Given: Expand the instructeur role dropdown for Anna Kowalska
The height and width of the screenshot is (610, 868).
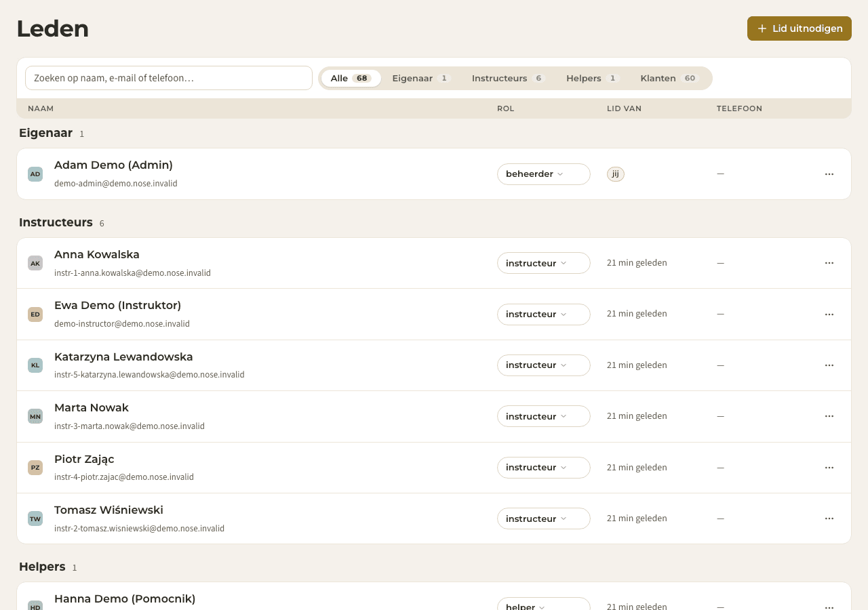Looking at the screenshot, I should [x=543, y=263].
